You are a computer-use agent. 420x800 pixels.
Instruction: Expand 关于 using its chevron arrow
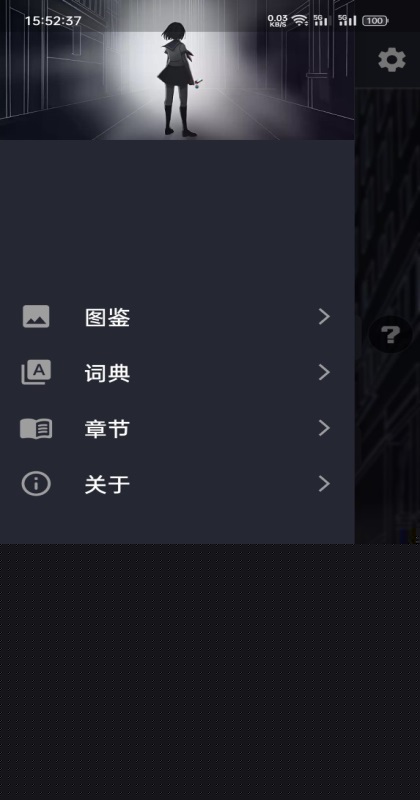click(324, 484)
